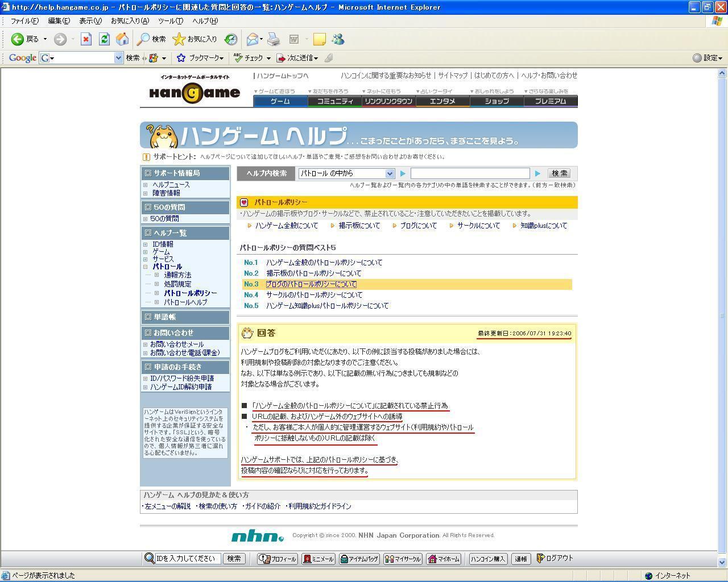This screenshot has height=582, width=728.
Task: Open the 通報方法 tree link
Action: (x=178, y=275)
